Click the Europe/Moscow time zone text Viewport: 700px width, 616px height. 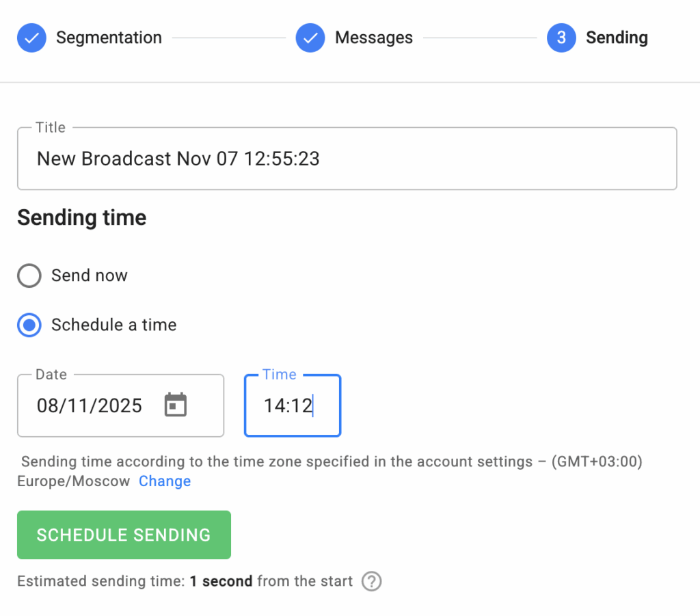click(x=74, y=481)
